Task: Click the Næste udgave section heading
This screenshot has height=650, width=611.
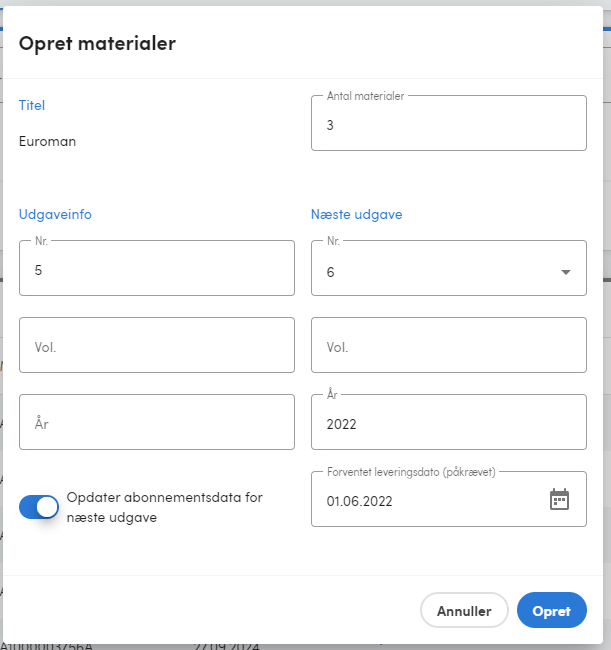Action: pyautogui.click(x=356, y=214)
